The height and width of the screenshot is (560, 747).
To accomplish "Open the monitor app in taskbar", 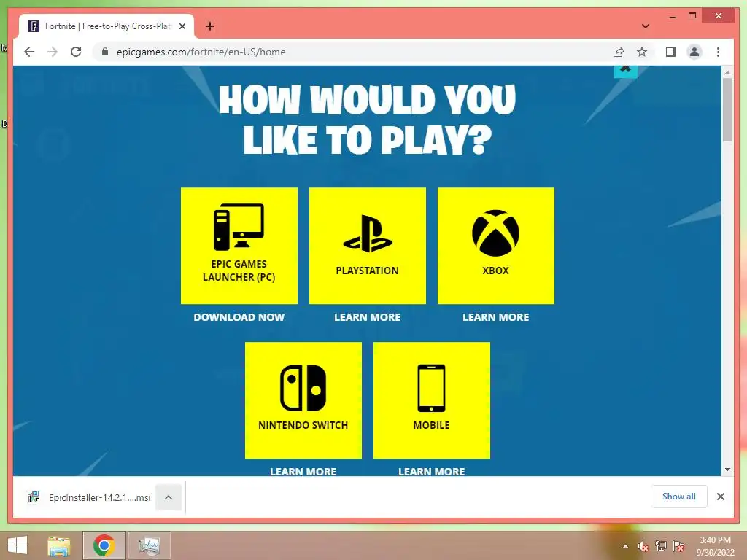I will coord(149,545).
